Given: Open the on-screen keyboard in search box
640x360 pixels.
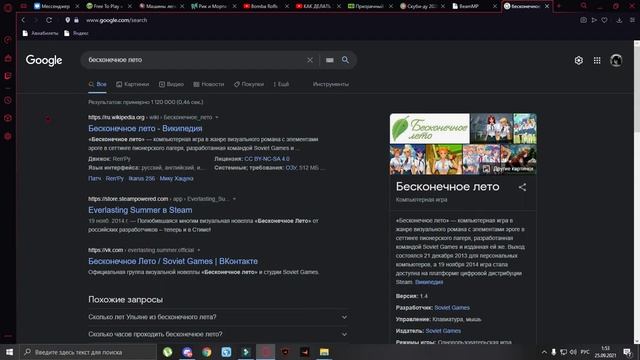Looking at the screenshot, I should pos(329,60).
